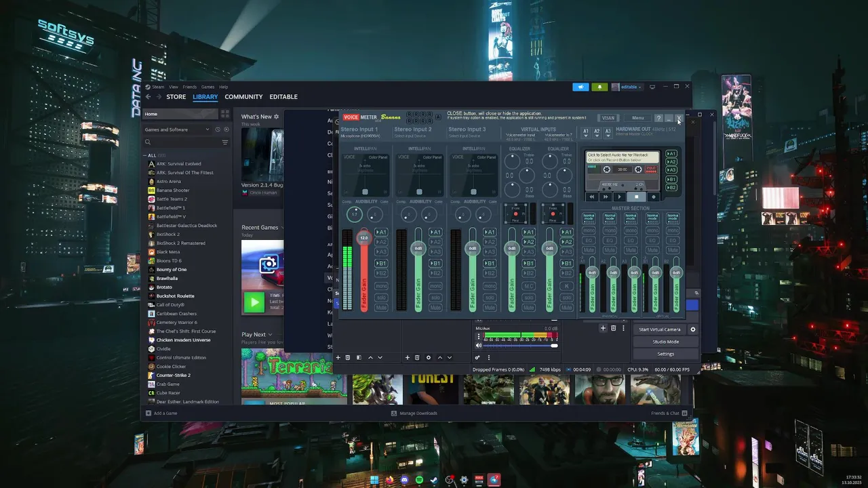868x488 pixels.
Task: Open View menu in Steam
Action: (174, 87)
